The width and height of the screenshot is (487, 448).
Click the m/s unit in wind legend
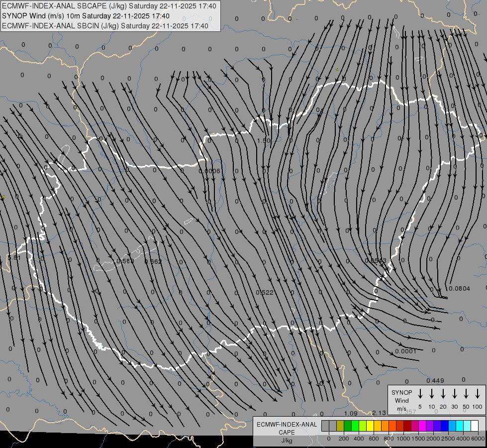(x=401, y=409)
